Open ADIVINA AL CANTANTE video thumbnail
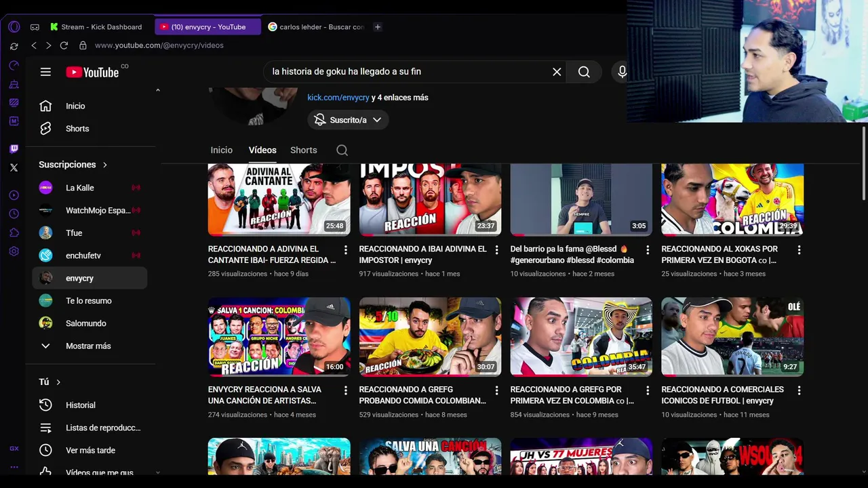Viewport: 868px width, 488px height. (279, 199)
